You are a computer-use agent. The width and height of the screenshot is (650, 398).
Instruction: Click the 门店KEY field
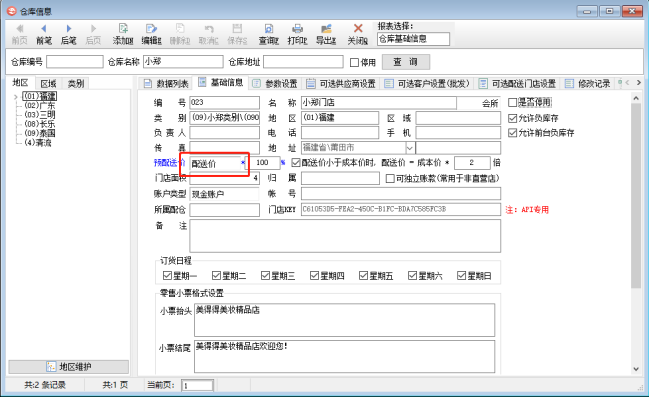point(400,209)
